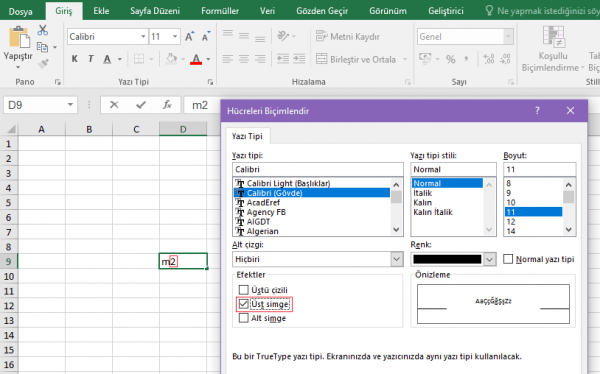
Task: Click the formula bar cancel X icon
Action: [114, 105]
